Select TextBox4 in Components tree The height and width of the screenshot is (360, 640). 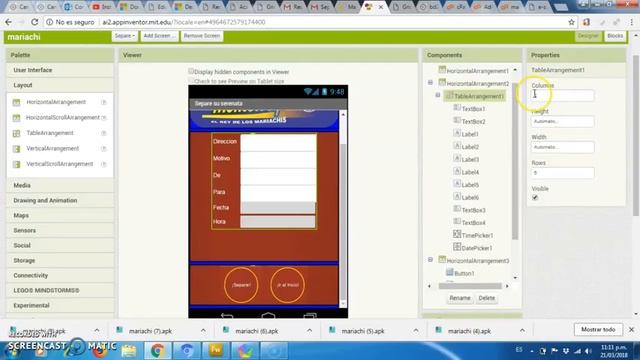point(473,223)
